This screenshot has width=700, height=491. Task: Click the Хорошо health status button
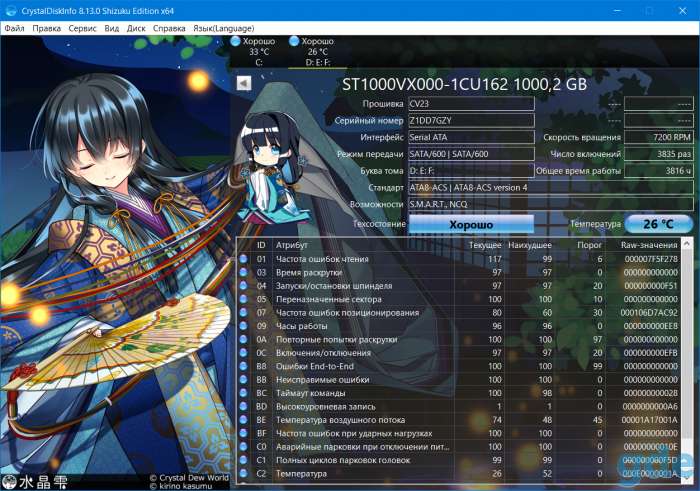[471, 224]
